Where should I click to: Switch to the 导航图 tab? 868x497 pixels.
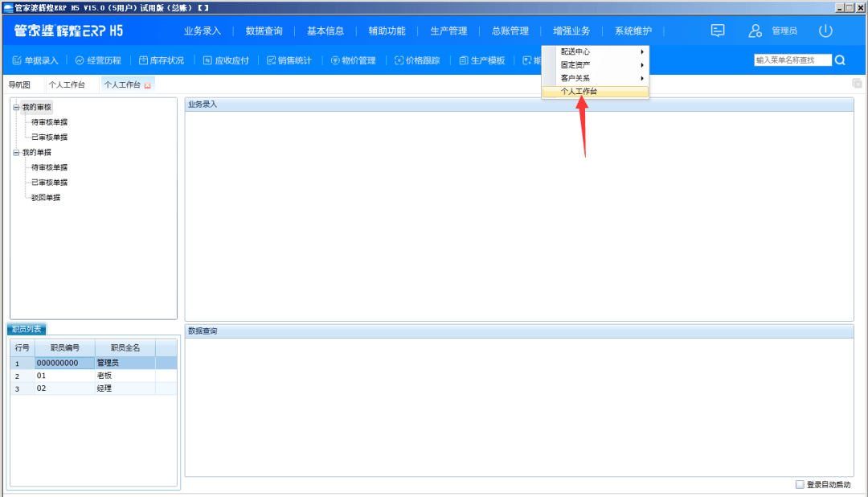(x=19, y=84)
